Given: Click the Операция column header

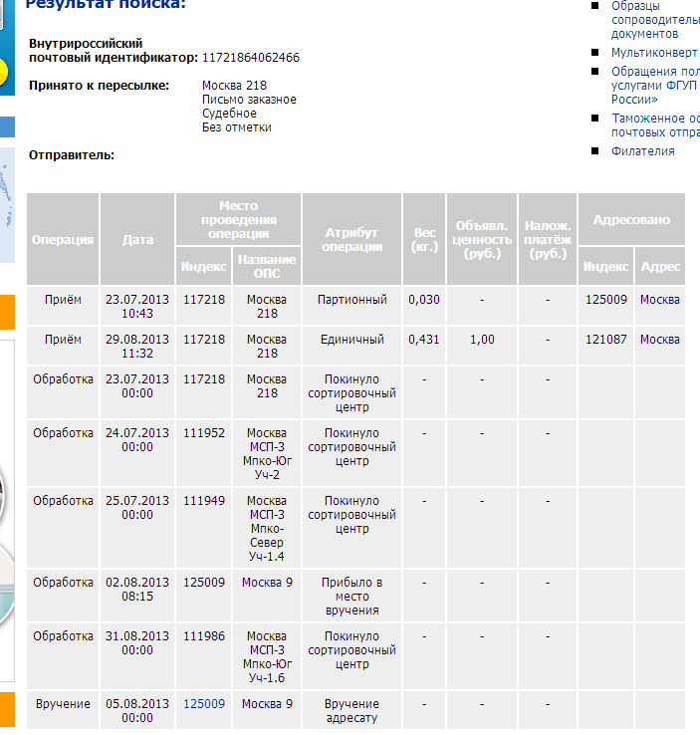Looking at the screenshot, I should [63, 239].
